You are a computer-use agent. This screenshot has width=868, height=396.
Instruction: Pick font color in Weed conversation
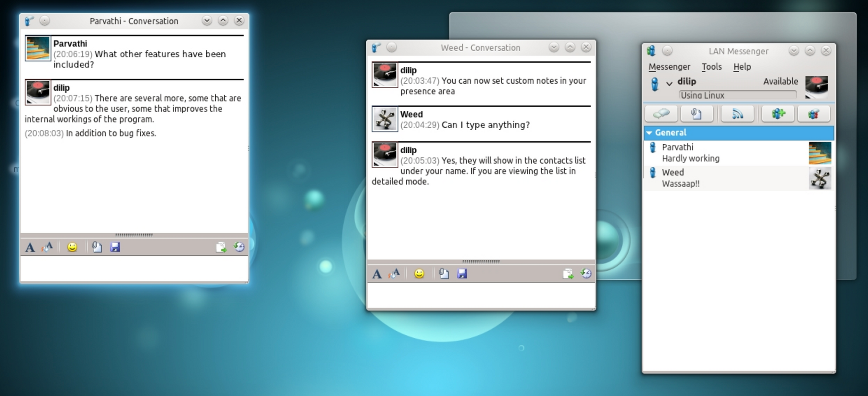[394, 274]
